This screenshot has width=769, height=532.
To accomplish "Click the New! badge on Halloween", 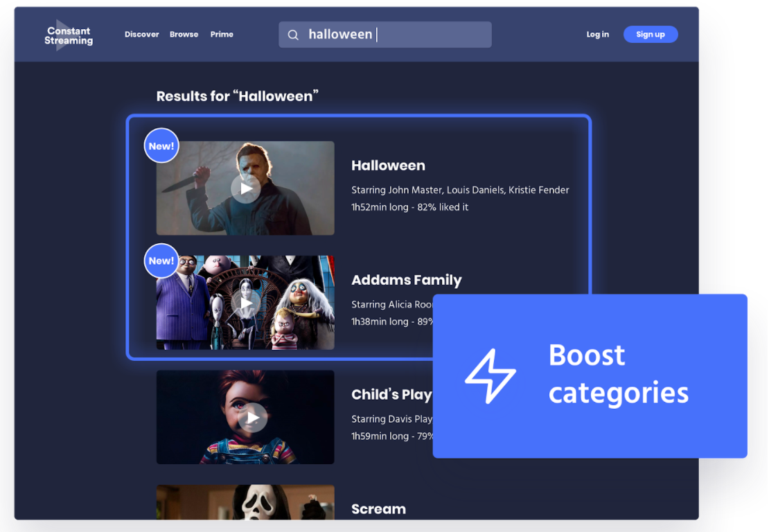I will tap(161, 145).
